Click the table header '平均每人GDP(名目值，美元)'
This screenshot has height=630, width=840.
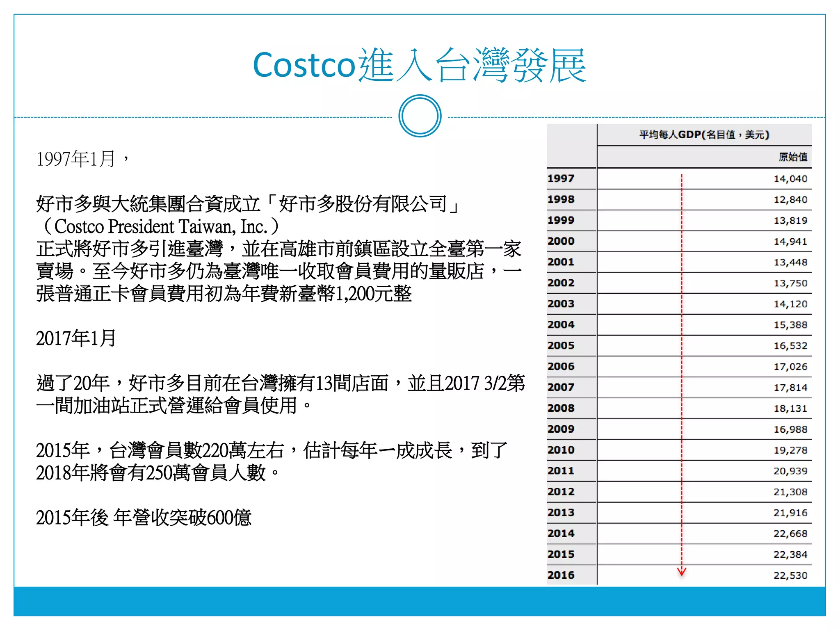(x=704, y=135)
